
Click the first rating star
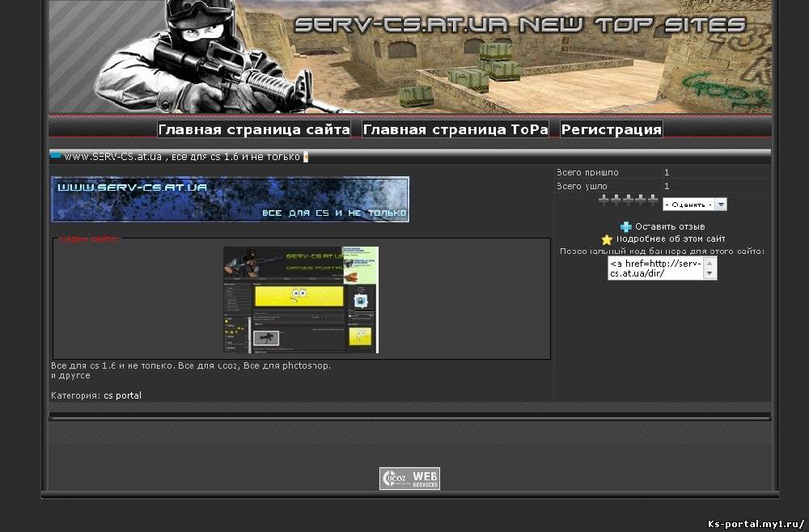point(604,200)
